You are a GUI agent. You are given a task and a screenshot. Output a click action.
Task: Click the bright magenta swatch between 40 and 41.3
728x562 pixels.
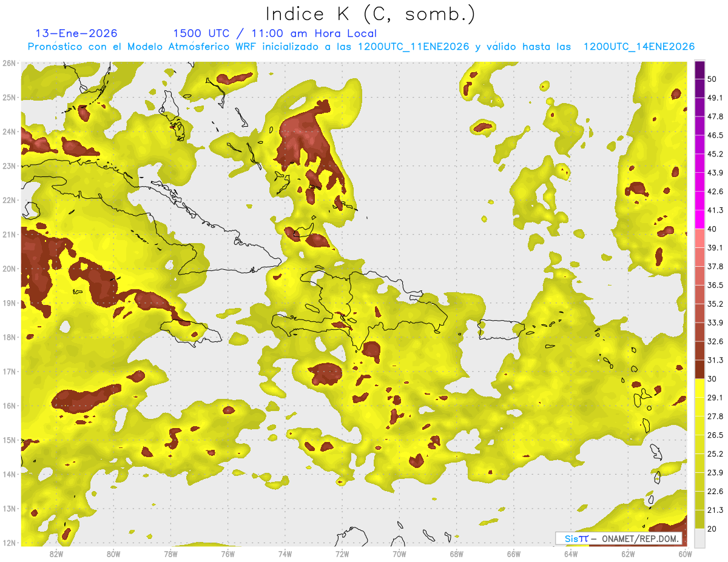click(699, 219)
